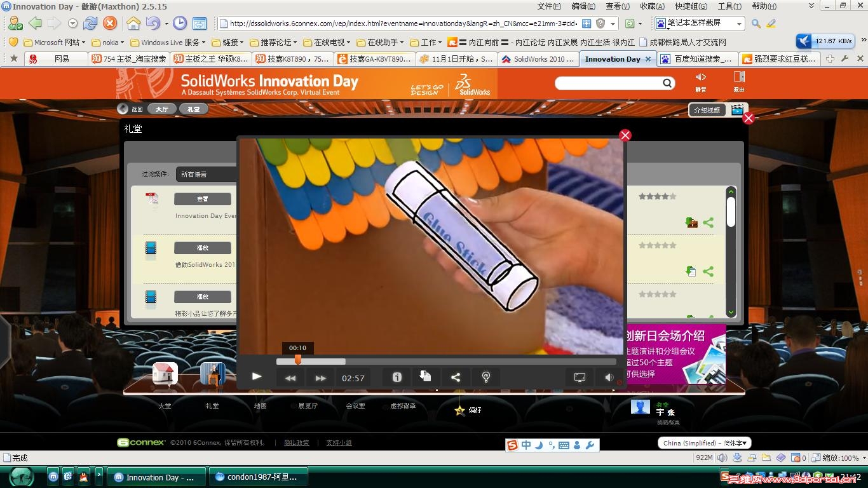Click the 返回 back arrow button
This screenshot has height=488, width=868.
pos(123,109)
